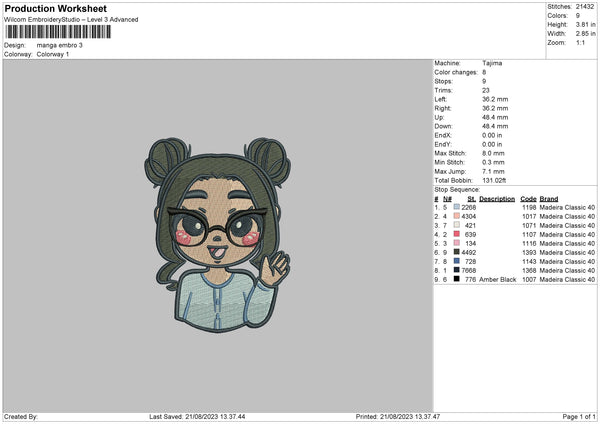Image resolution: width=600 pixels, height=424 pixels.
Task: Click the peach swatch code 1017
Action: point(457,216)
